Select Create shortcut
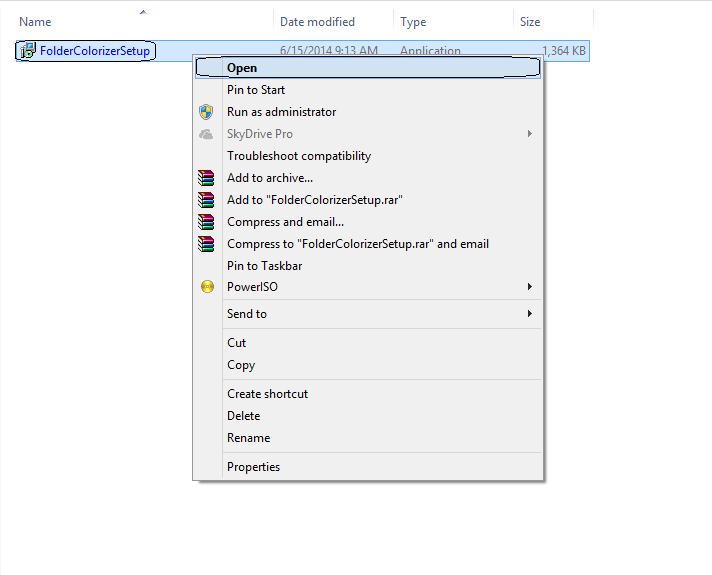 click(x=368, y=394)
